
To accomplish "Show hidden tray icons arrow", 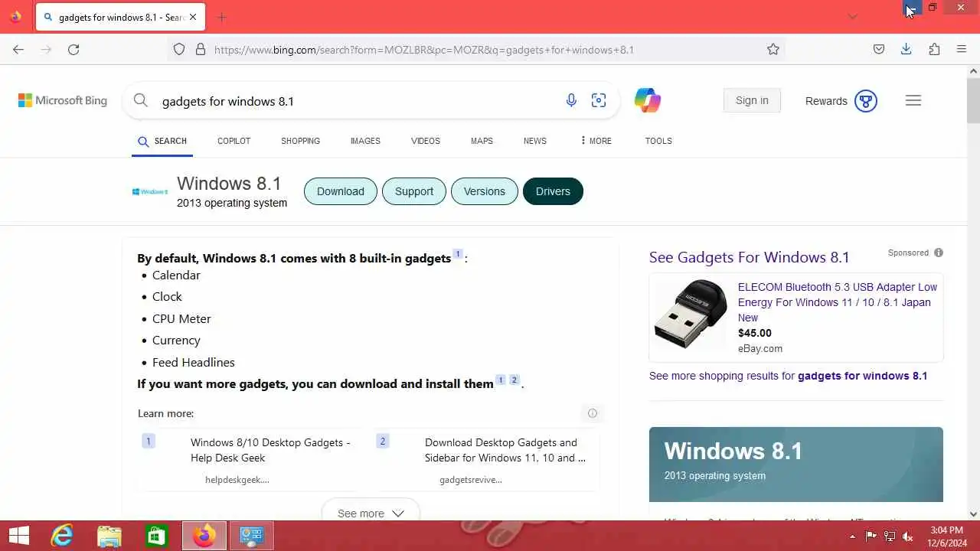I will coord(852,536).
